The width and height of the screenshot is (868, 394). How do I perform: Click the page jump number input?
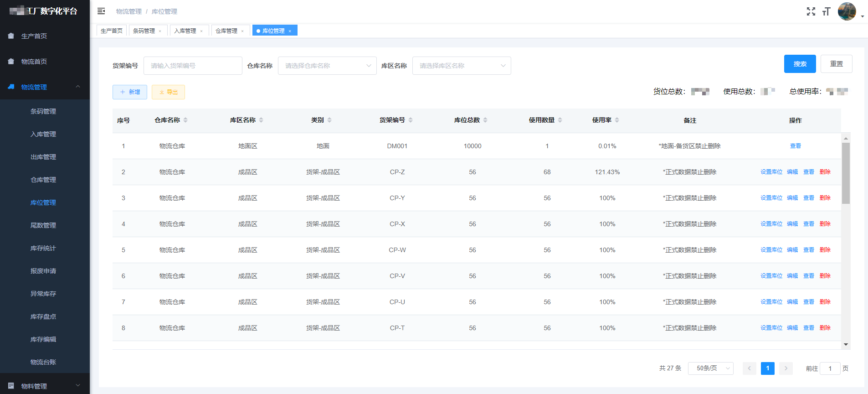(830, 368)
